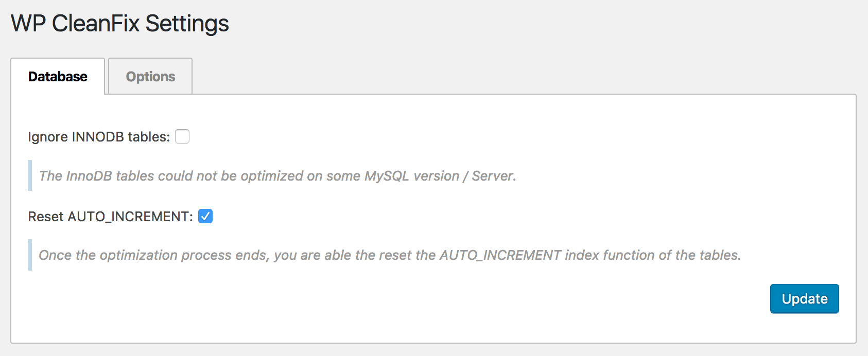Click 'WP CleanFix' in the page title

(75, 24)
